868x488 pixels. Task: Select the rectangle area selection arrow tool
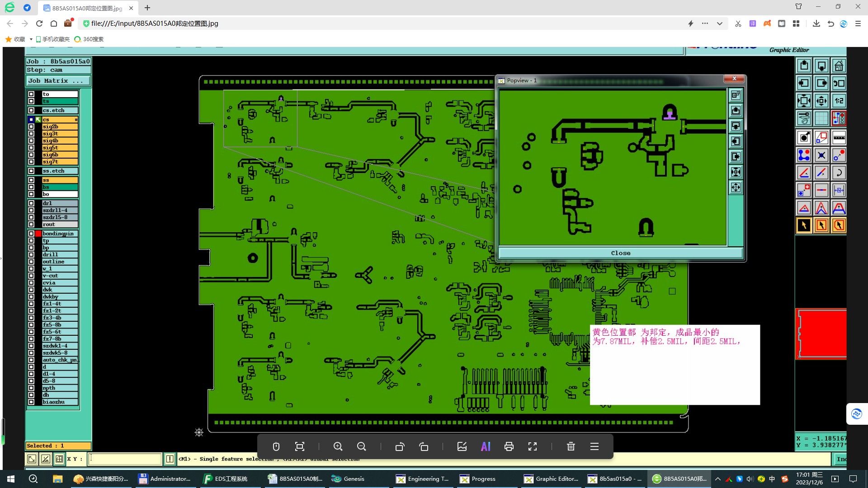(821, 225)
